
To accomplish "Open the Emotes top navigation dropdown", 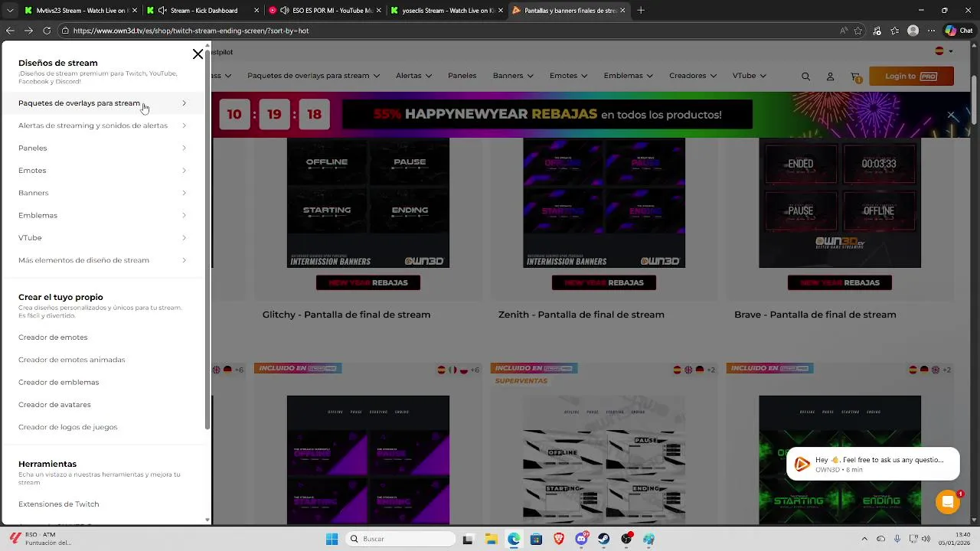I will click(x=568, y=76).
